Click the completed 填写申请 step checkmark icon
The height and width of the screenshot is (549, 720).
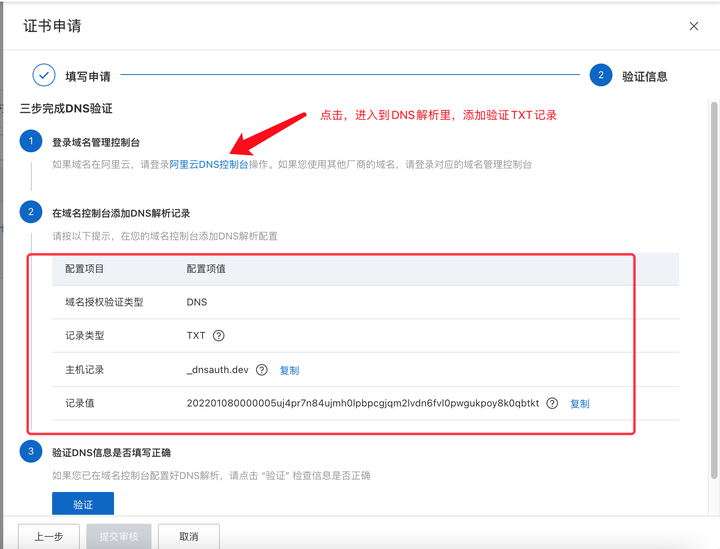point(44,75)
